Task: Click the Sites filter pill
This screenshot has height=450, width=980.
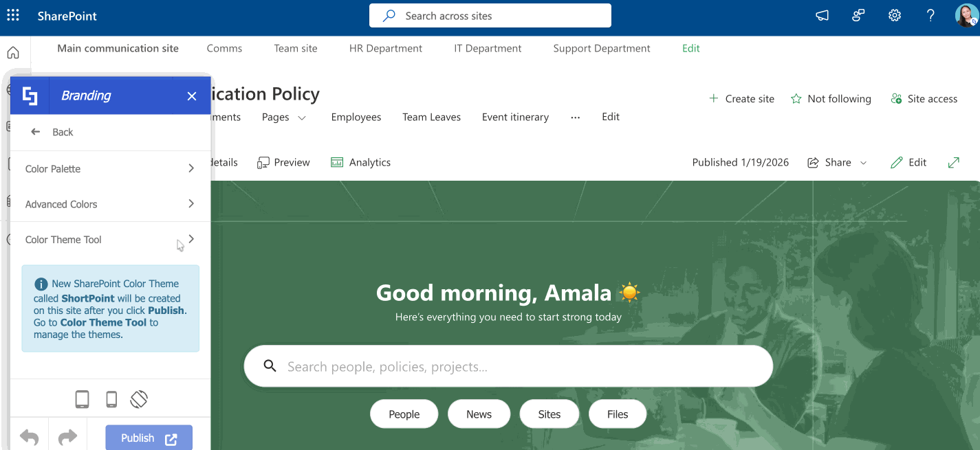Action: tap(549, 414)
